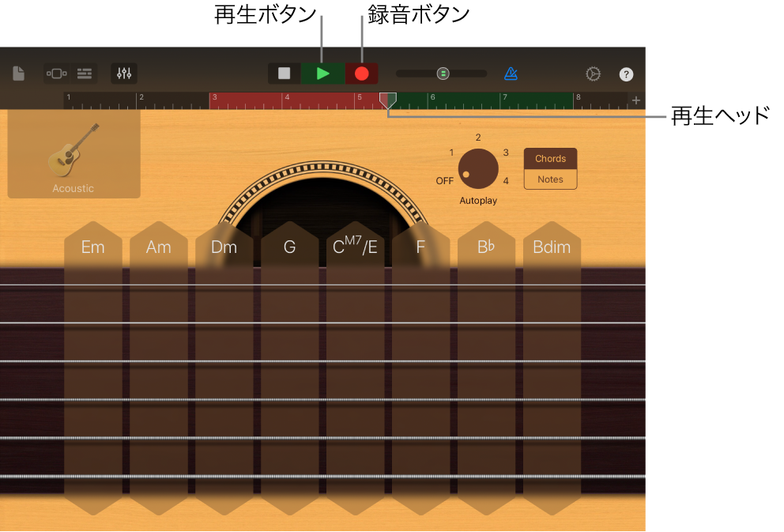This screenshot has height=532, width=784.
Task: Select the playhead on the ruler
Action: 388,100
